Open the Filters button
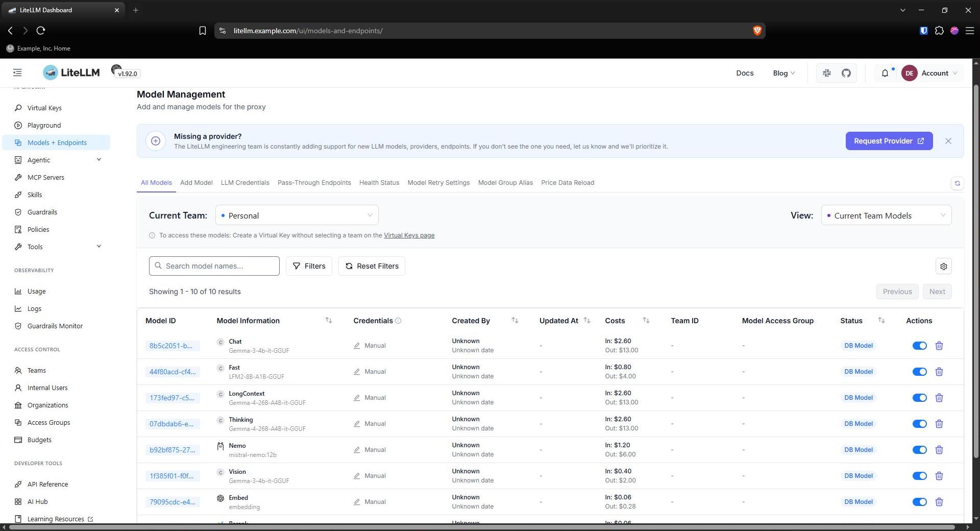Screen dimensions: 980x531 tap(309, 266)
